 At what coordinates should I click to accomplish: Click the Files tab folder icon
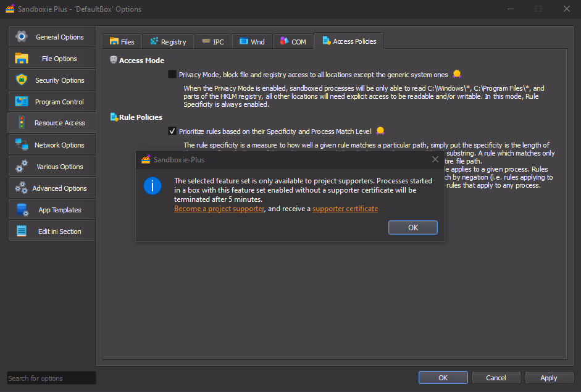[x=114, y=41]
